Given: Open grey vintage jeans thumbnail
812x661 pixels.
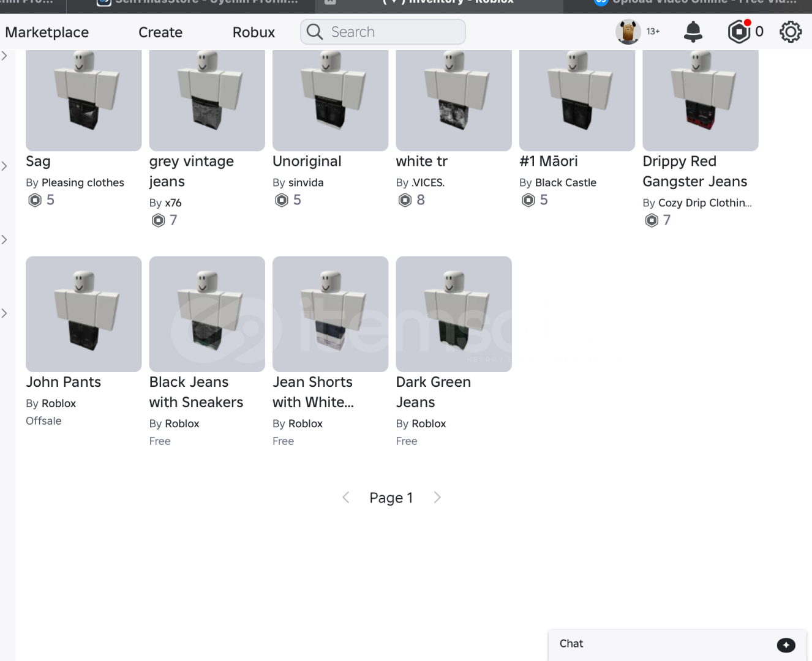Looking at the screenshot, I should pyautogui.click(x=207, y=100).
